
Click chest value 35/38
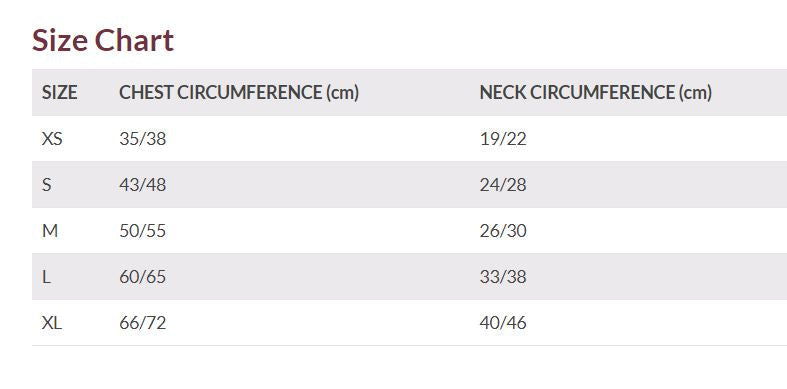click(143, 139)
